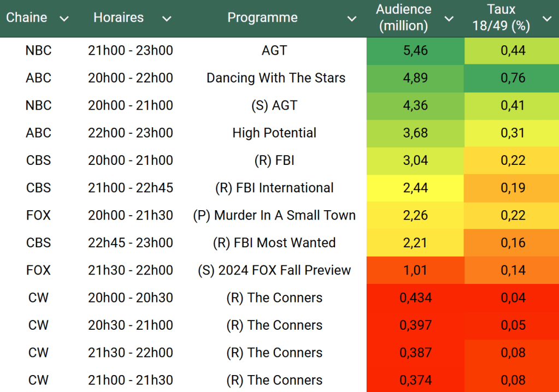Open the Programme column dropdown chevron

pyautogui.click(x=352, y=19)
